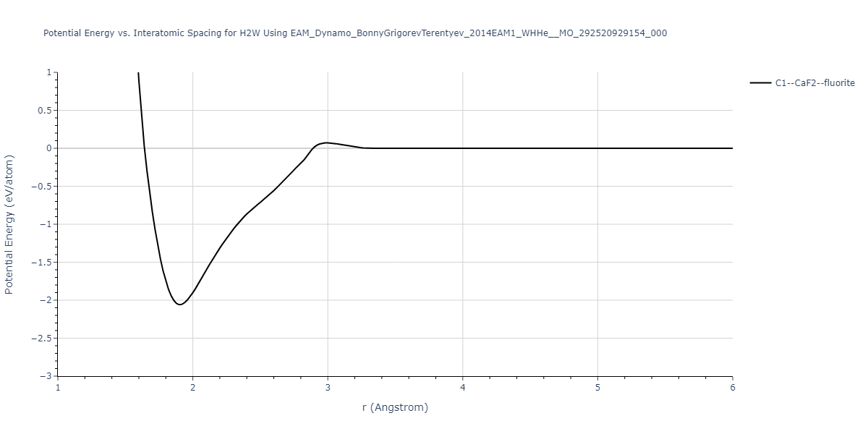Click x-axis tick label 5
Screen dimensions: 868x434
[597, 388]
